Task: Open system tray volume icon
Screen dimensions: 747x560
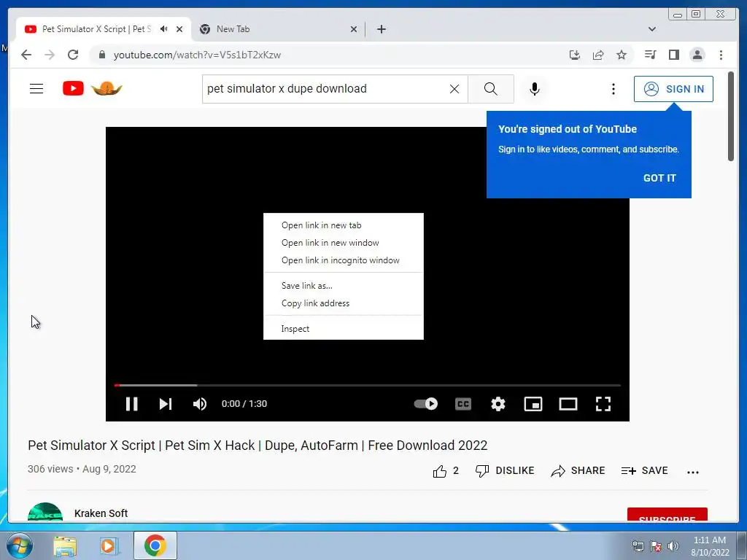Action: (x=673, y=546)
